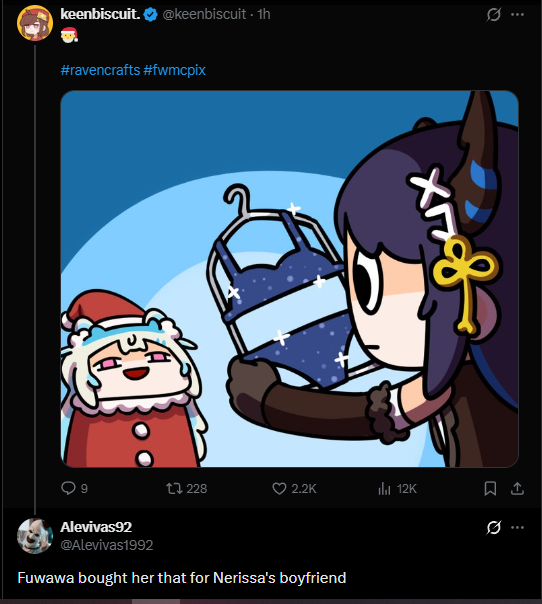Open the @keenbiscuit handle
The height and width of the screenshot is (604, 542).
click(204, 14)
